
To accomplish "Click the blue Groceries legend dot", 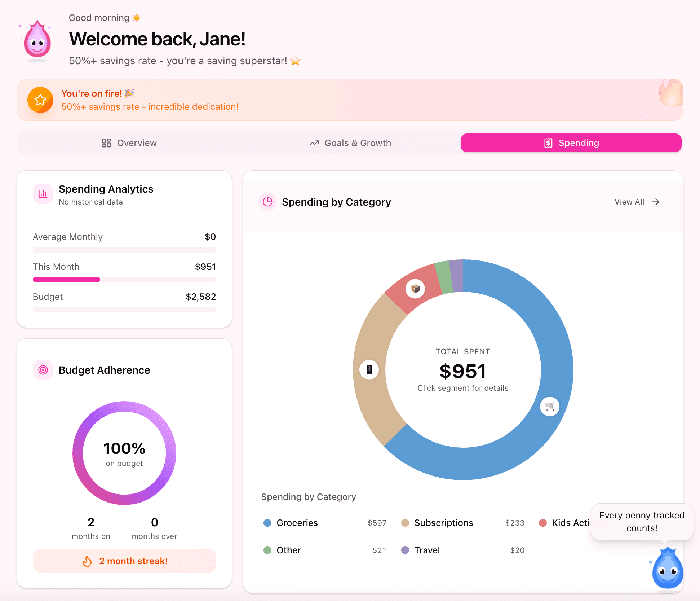I will [267, 523].
